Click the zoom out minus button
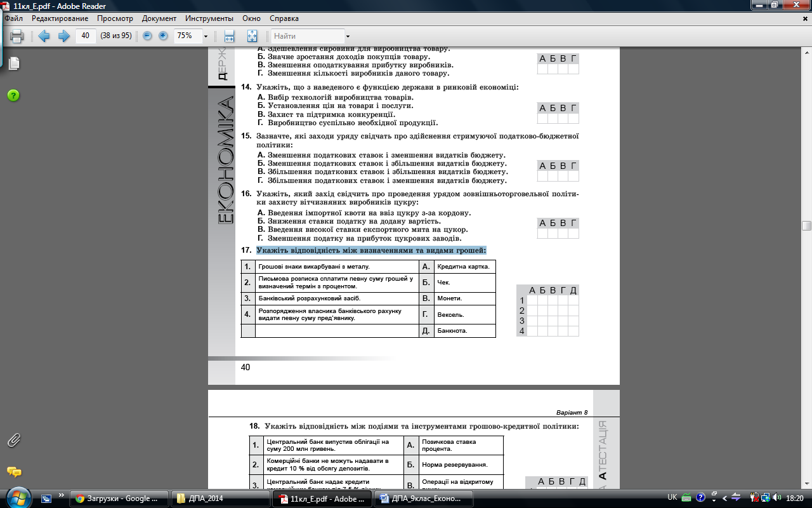 147,36
